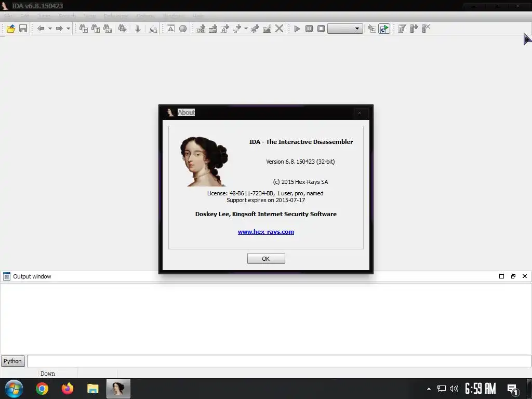This screenshot has width=532, height=399.
Task: Click the boxed triangle toolbar icon
Action: coord(170,29)
